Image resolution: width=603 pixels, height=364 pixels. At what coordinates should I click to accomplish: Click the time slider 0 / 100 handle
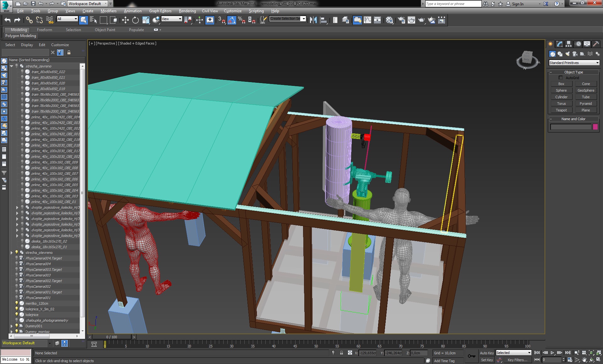coord(111,337)
